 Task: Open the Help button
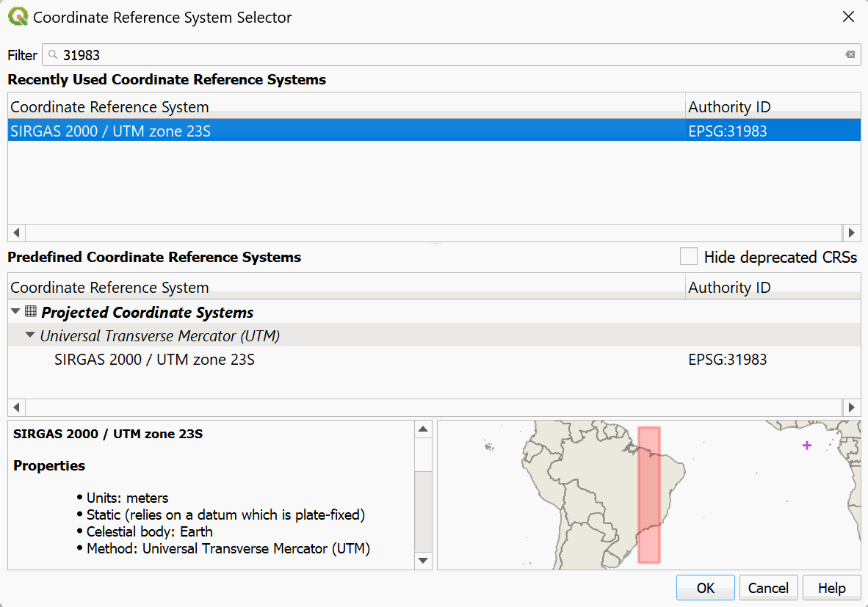[x=831, y=588]
